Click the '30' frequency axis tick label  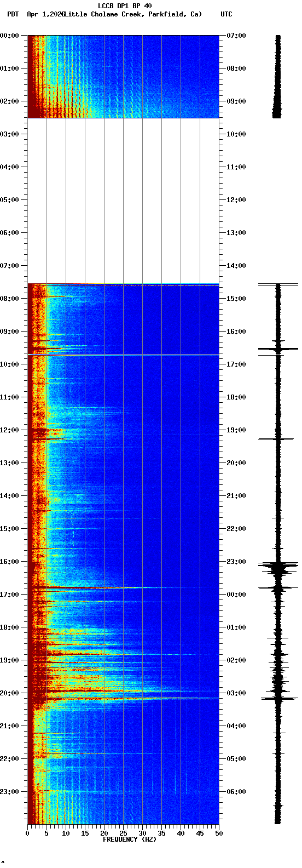[142, 833]
